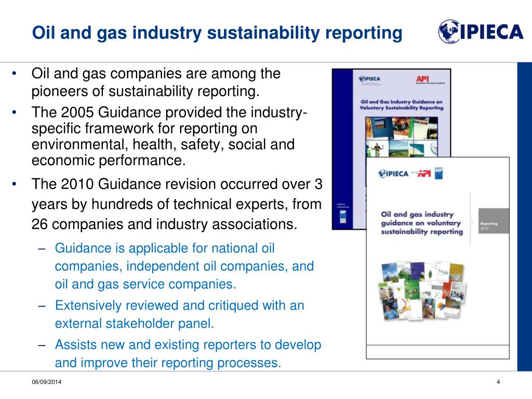Select the slide title 'Oil and gas industry sustainability reporting'
The height and width of the screenshot is (399, 532).
(x=217, y=33)
